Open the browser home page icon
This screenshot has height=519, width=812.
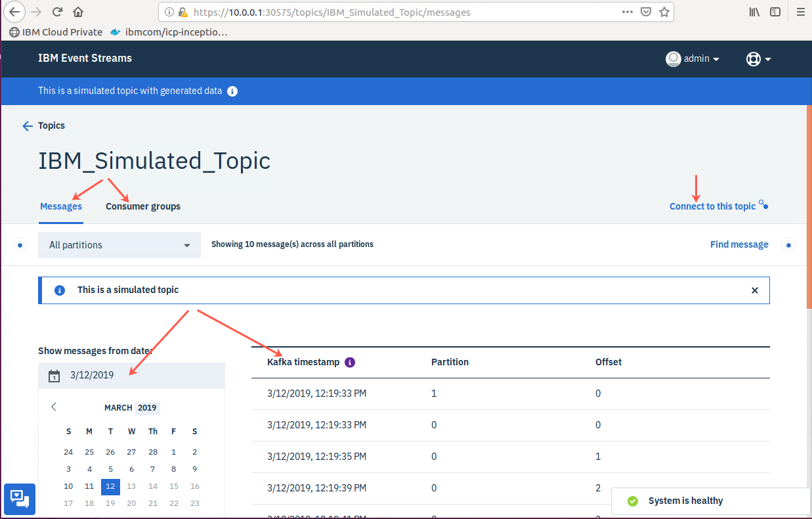tap(78, 12)
